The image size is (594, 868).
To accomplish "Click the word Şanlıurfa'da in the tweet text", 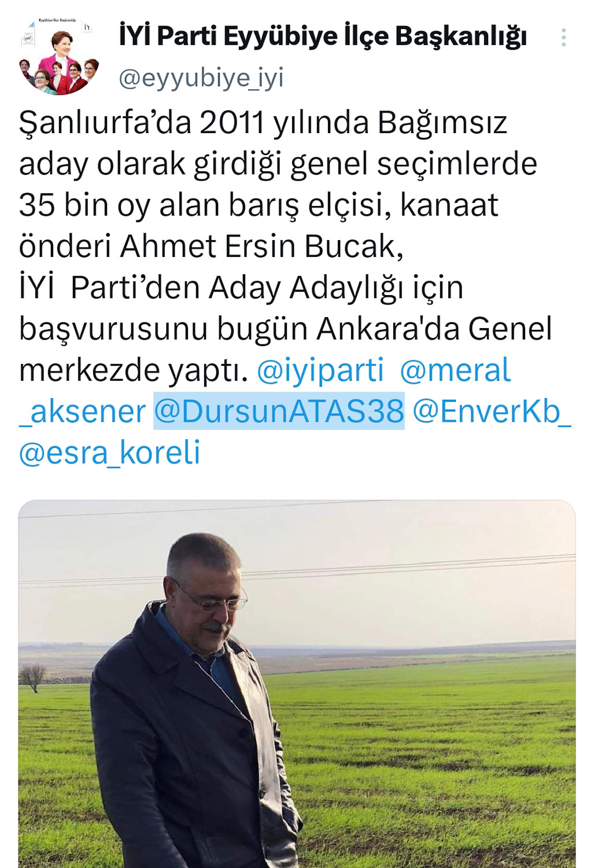I will (x=105, y=123).
